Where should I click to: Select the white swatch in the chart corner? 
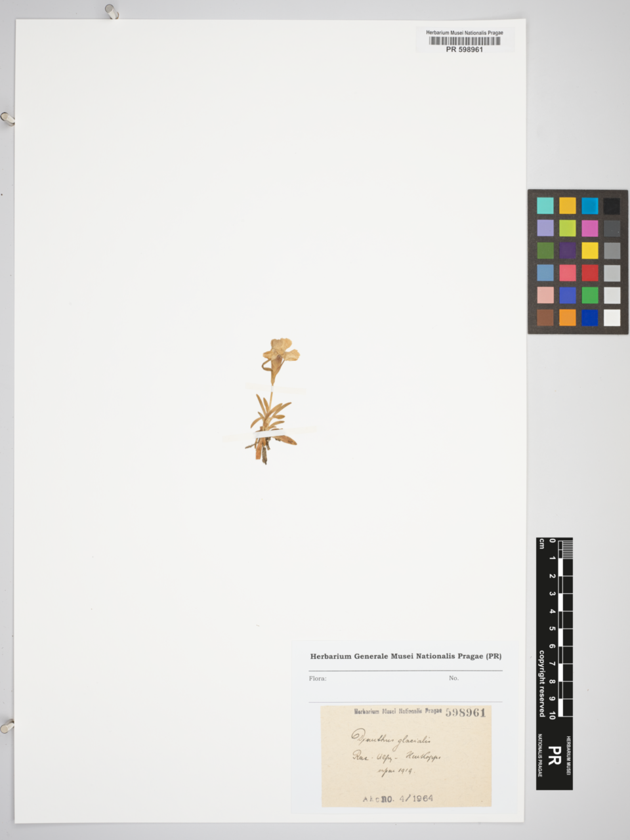[x=612, y=318]
